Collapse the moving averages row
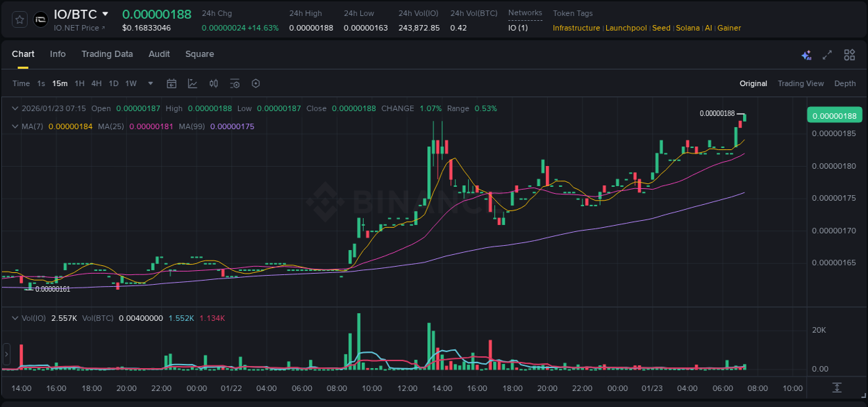Viewport: 868px width, 407px height. pos(15,126)
